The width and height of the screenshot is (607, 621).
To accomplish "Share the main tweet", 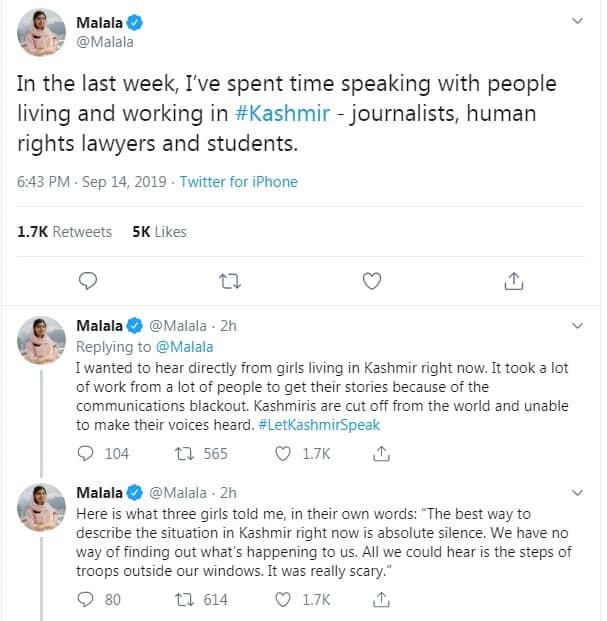I will [514, 281].
